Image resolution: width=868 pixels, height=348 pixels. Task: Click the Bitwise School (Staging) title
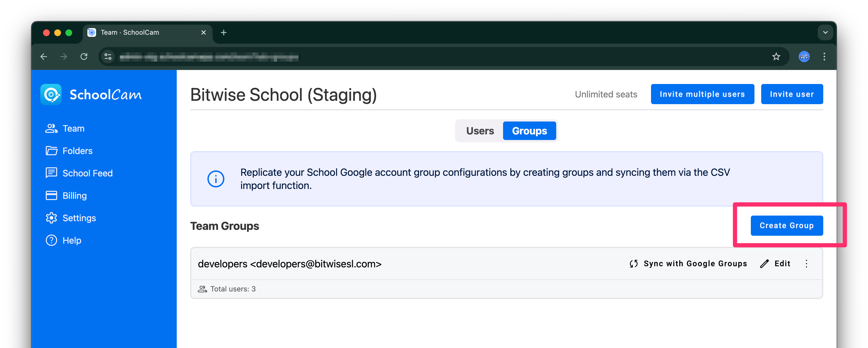pos(283,94)
